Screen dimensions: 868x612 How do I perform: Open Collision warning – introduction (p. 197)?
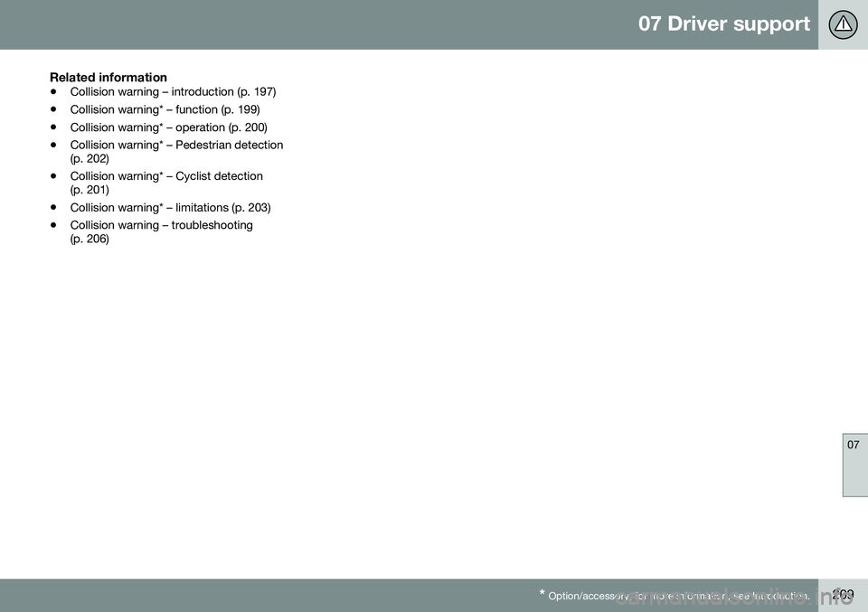(173, 92)
